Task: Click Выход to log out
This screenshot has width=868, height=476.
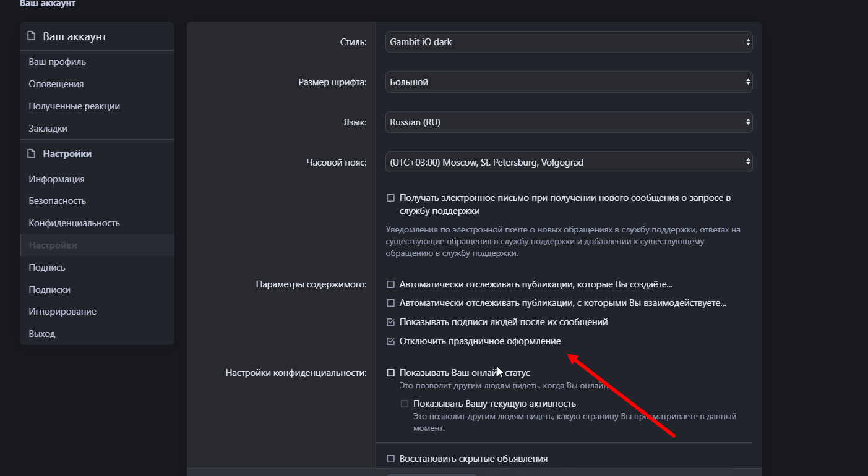Action: tap(41, 334)
